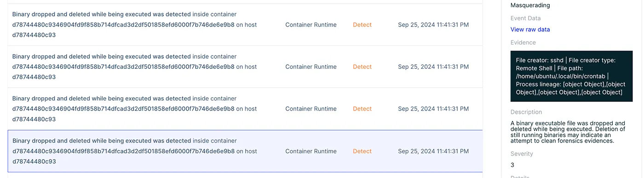
Task: Click the timestamp in the highlighted row
Action: tap(433, 151)
